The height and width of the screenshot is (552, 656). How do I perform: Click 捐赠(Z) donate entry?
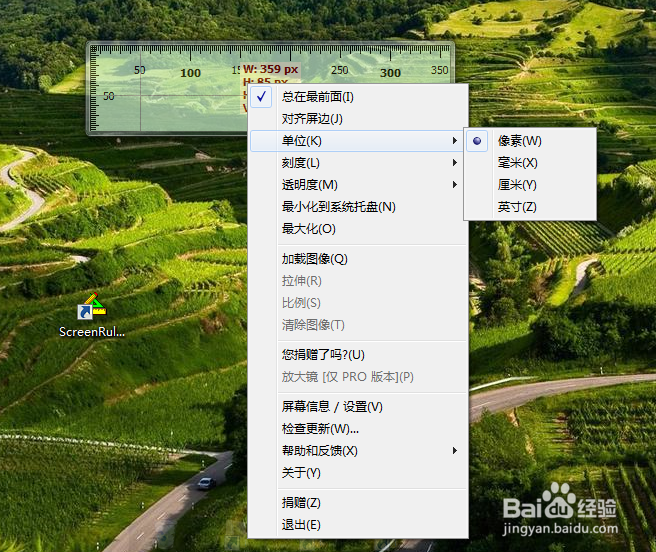point(358,503)
